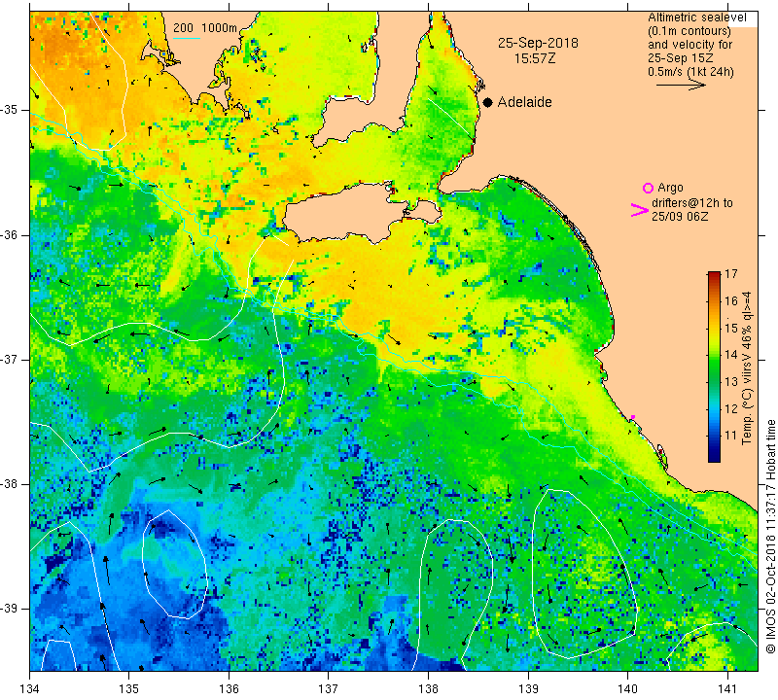Click the longitude axis label 141
The width and height of the screenshot is (778, 700).
(727, 689)
